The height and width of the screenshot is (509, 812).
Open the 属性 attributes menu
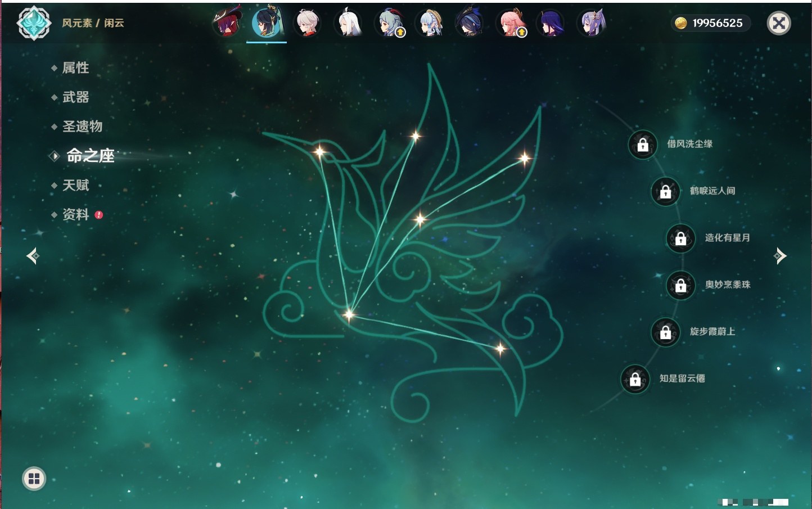pos(75,68)
